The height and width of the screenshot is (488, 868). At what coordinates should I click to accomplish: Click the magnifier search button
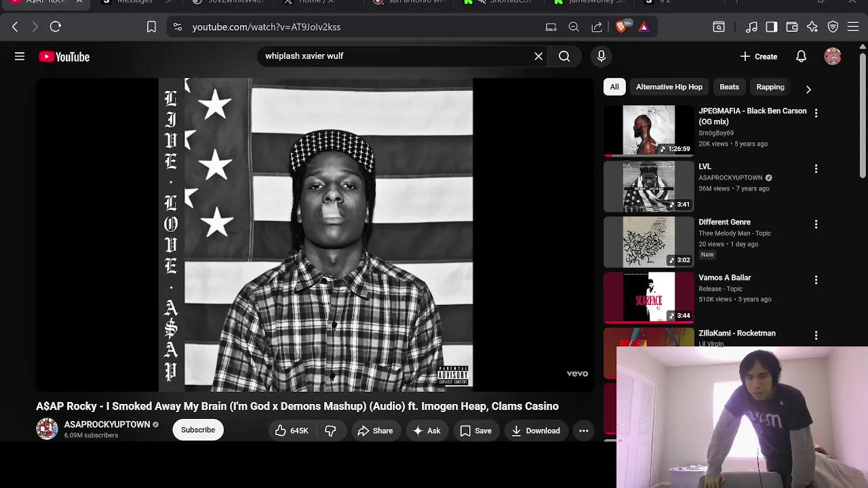(564, 56)
